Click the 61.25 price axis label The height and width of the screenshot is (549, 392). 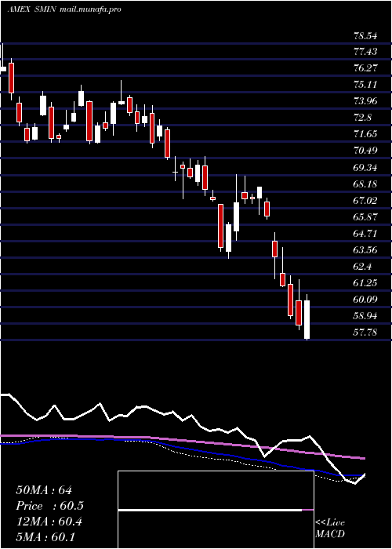click(365, 282)
